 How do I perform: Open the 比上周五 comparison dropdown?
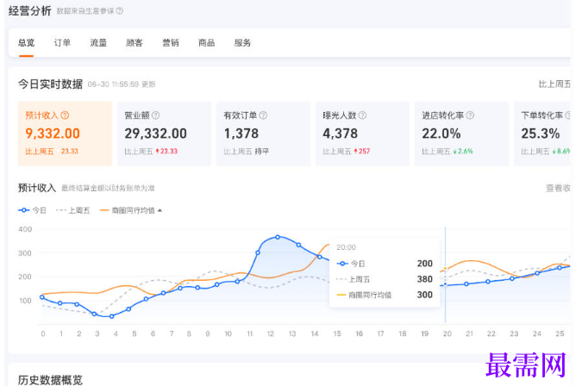point(554,84)
